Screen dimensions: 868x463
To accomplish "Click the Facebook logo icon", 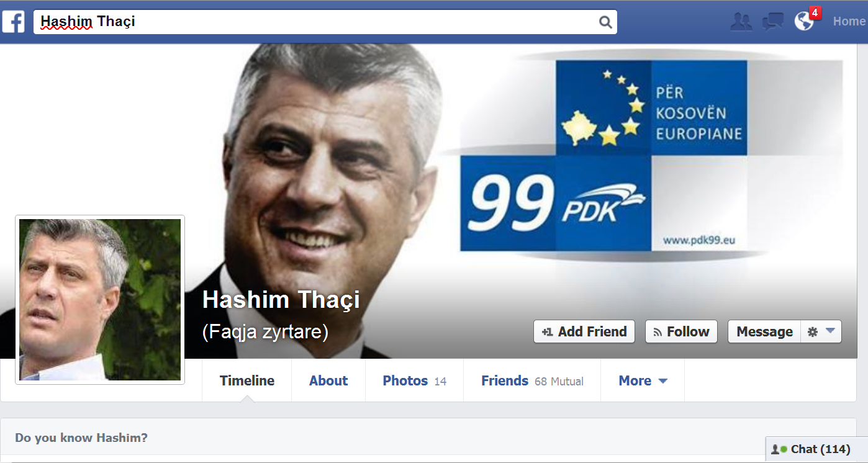I will coord(13,22).
